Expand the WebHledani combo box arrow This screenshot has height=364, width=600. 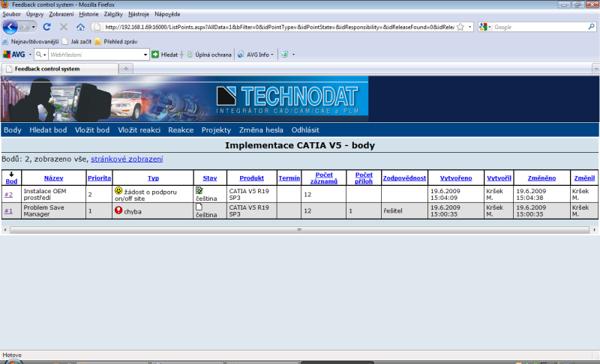[145, 55]
